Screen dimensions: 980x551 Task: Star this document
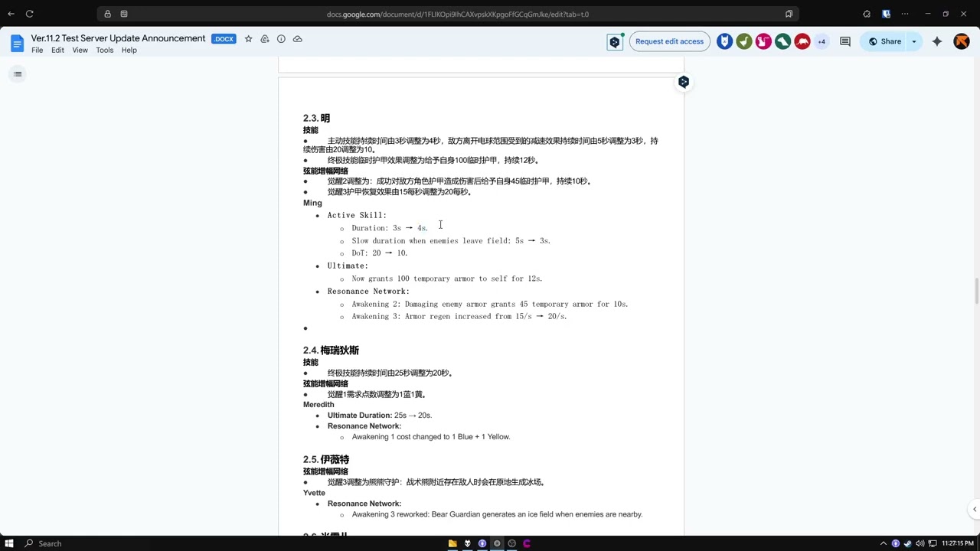[x=248, y=39]
